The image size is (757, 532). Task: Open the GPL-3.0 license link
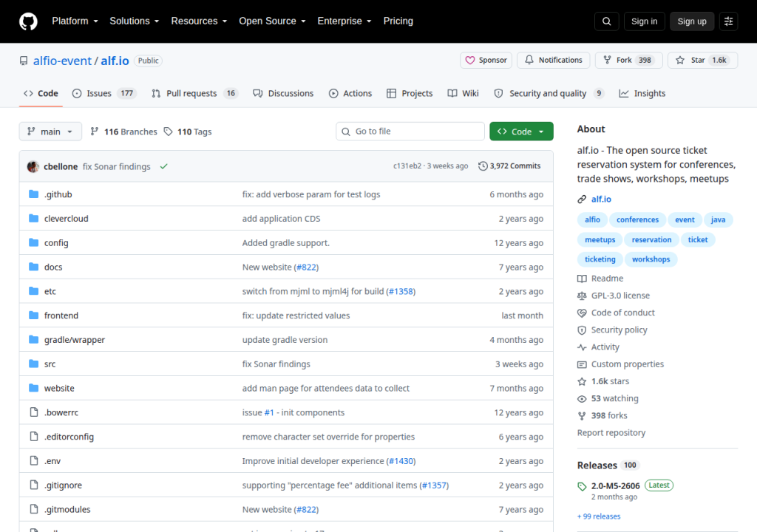614,296
